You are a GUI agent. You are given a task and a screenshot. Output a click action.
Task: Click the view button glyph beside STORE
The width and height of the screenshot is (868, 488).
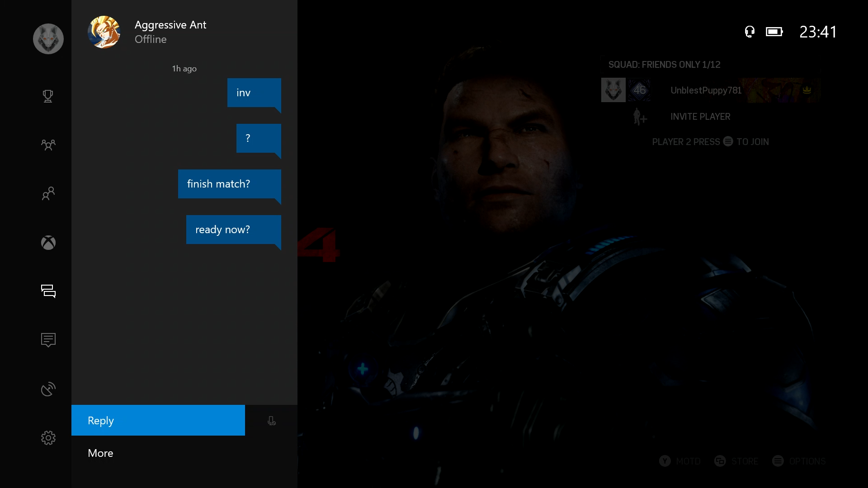(x=720, y=461)
